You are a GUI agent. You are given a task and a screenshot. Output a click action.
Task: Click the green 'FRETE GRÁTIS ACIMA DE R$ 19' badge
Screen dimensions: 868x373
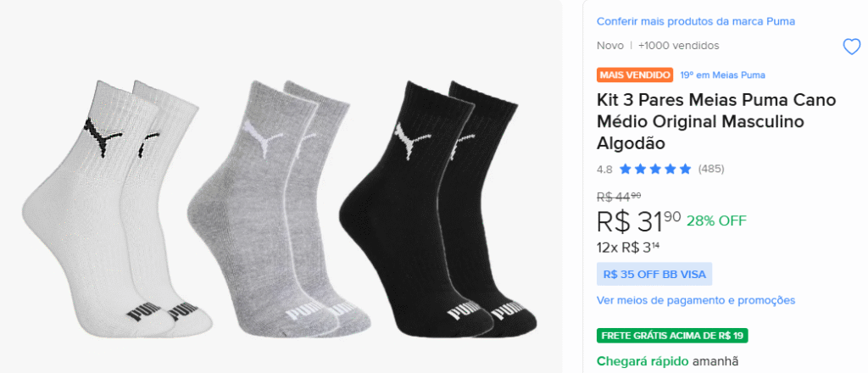pyautogui.click(x=672, y=335)
